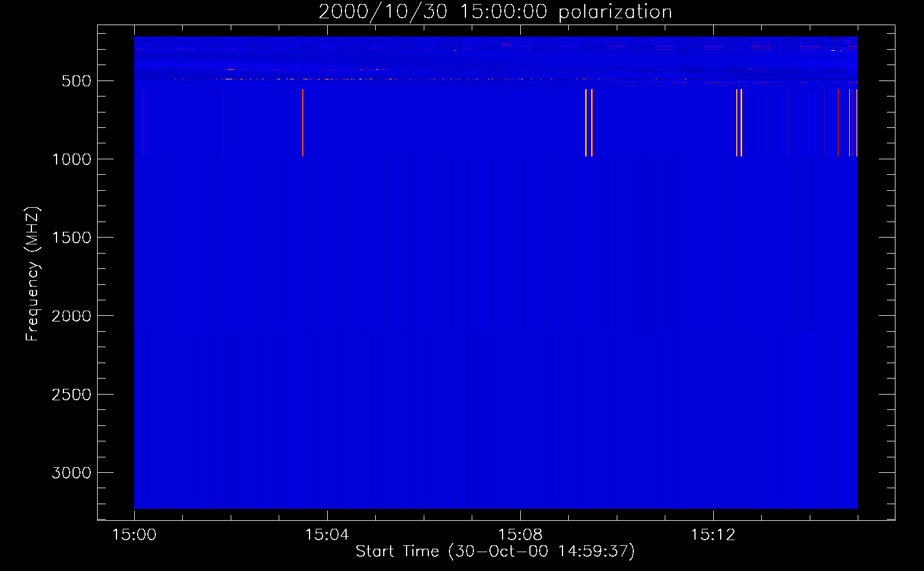
Task: Click the '15:12' time tick label
Action: coord(713,534)
